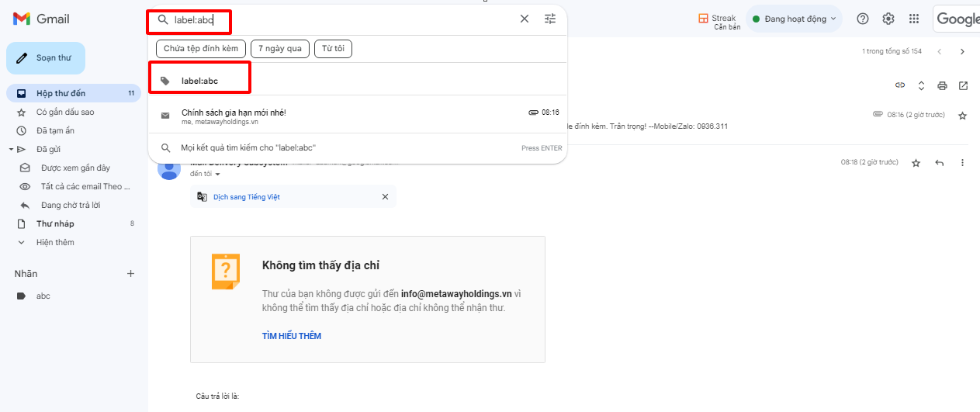Toggle the '7 ngày qua' filter chip
The height and width of the screenshot is (412, 980).
[280, 49]
